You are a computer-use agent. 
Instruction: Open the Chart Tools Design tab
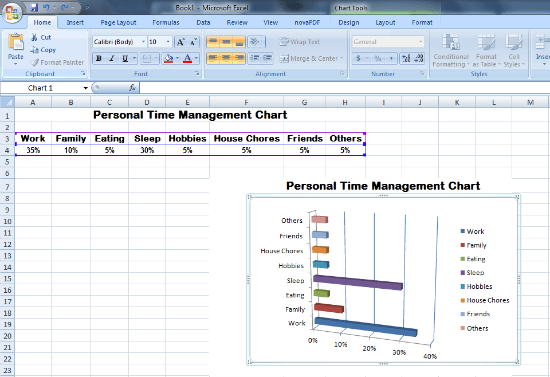pyautogui.click(x=349, y=22)
